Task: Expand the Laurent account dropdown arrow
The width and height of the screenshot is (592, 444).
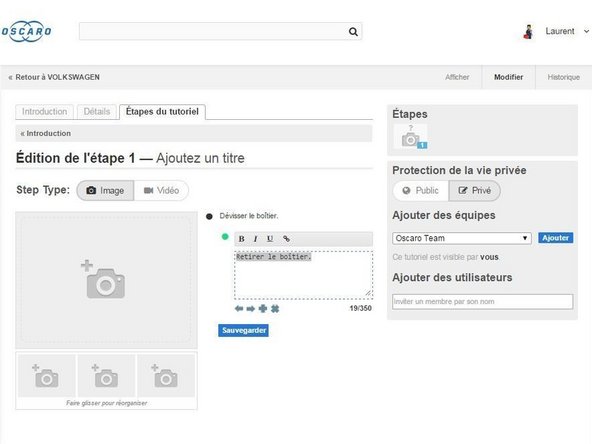Action: point(586,31)
